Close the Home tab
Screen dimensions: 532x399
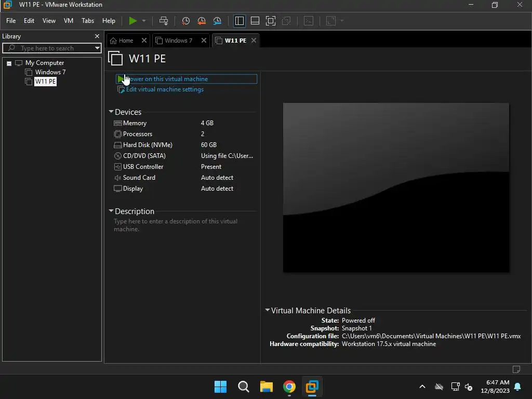[x=144, y=41]
